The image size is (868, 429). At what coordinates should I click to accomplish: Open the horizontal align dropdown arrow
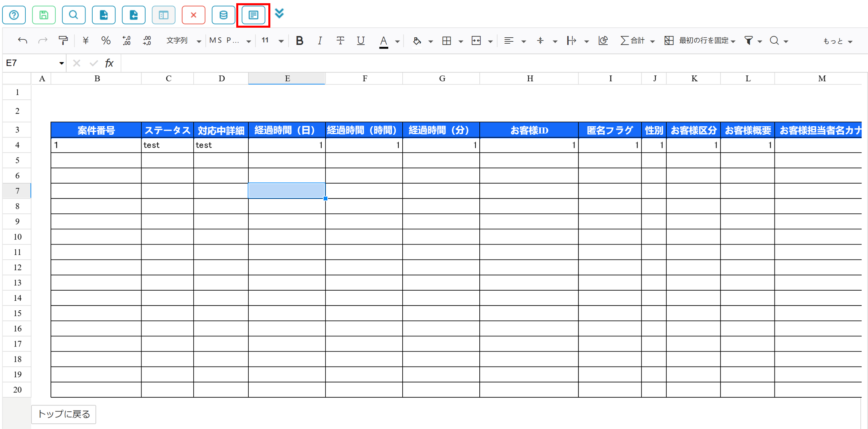pyautogui.click(x=523, y=41)
